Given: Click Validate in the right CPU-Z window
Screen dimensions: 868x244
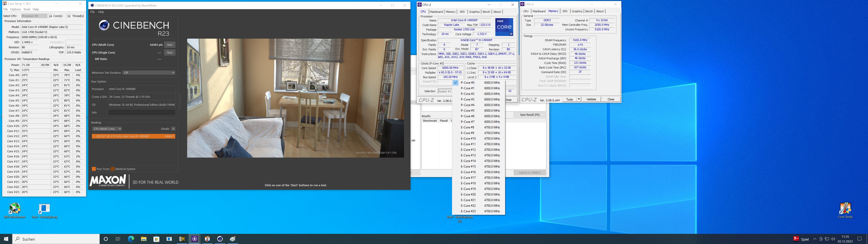Looking at the screenshot, I should pyautogui.click(x=591, y=99).
